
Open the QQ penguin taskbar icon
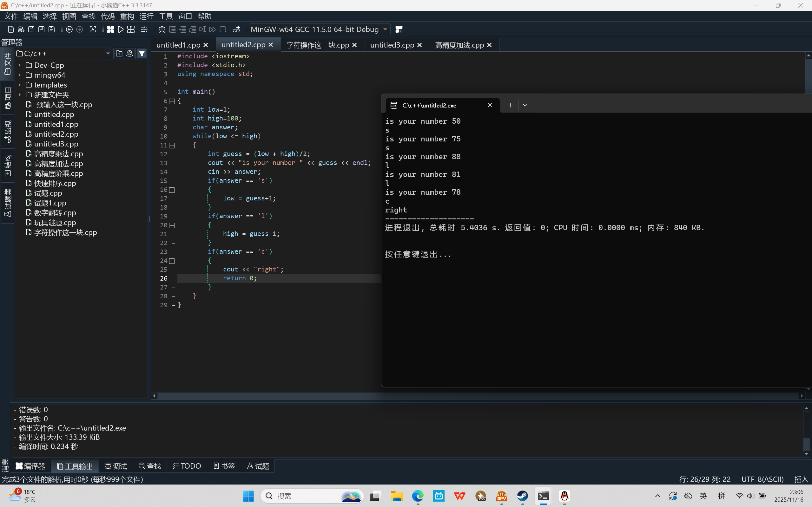(x=564, y=496)
